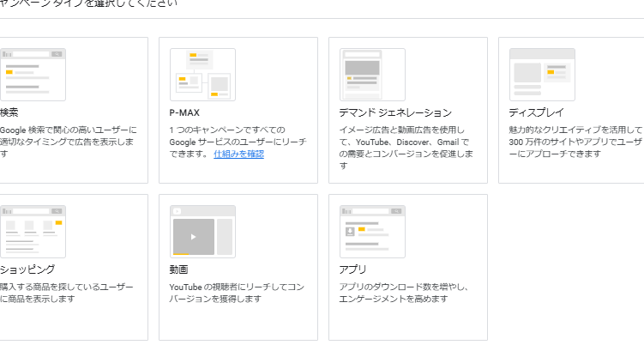
Task: Click the Google 検索で関心の高い description text
Action: tap(68, 142)
